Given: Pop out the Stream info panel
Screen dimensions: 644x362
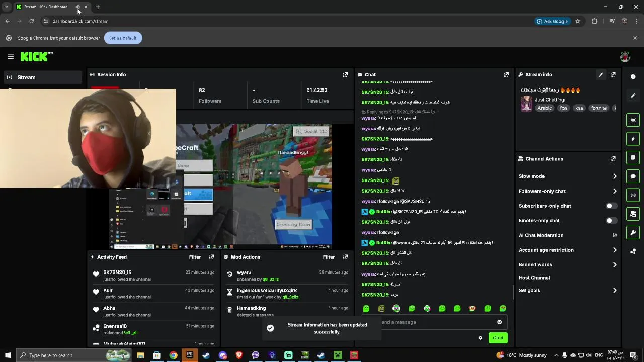Looking at the screenshot, I should click(x=613, y=75).
